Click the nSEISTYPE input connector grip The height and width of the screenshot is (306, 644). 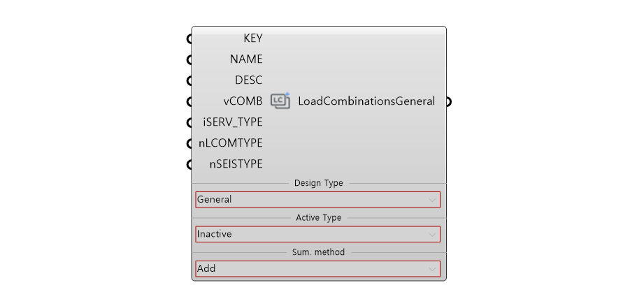(189, 165)
